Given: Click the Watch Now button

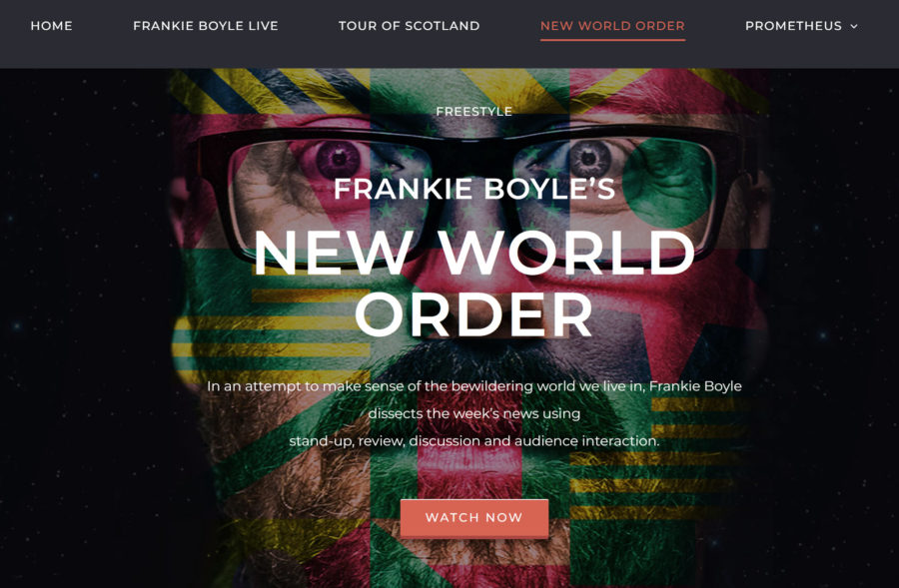Looking at the screenshot, I should [x=474, y=518].
